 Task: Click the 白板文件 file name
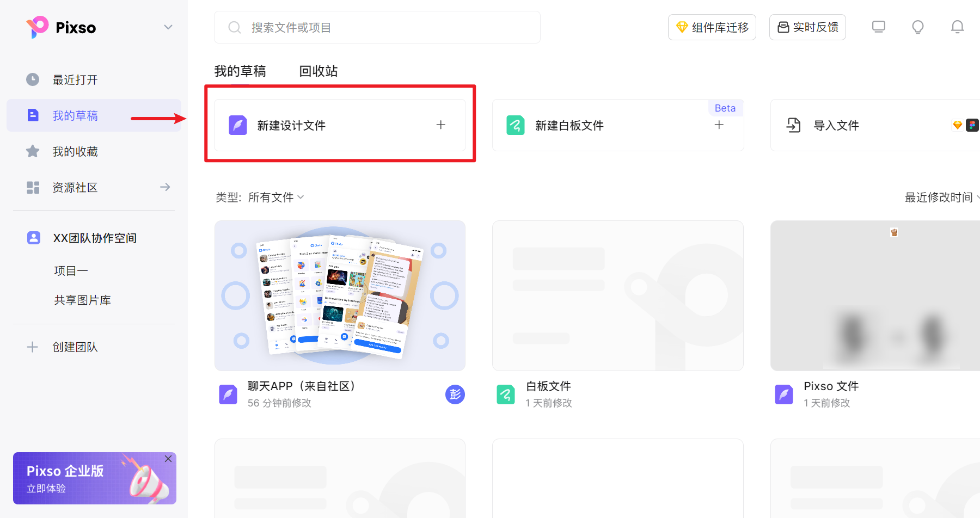point(548,386)
